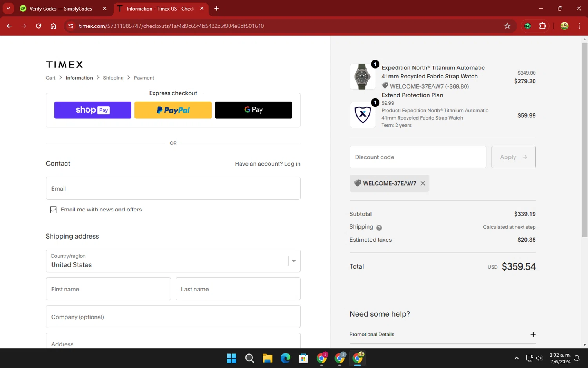Viewport: 588px width, 368px height.
Task: Click the Apply discount button
Action: point(514,157)
